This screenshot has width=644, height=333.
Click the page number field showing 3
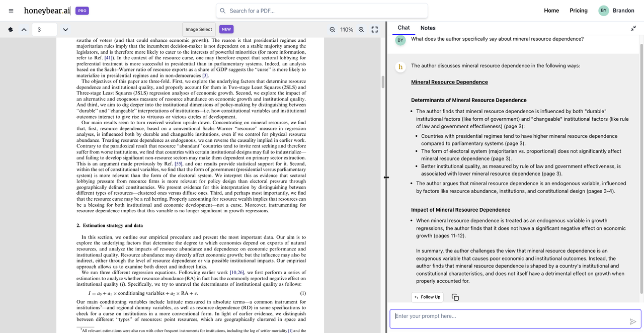coord(44,30)
